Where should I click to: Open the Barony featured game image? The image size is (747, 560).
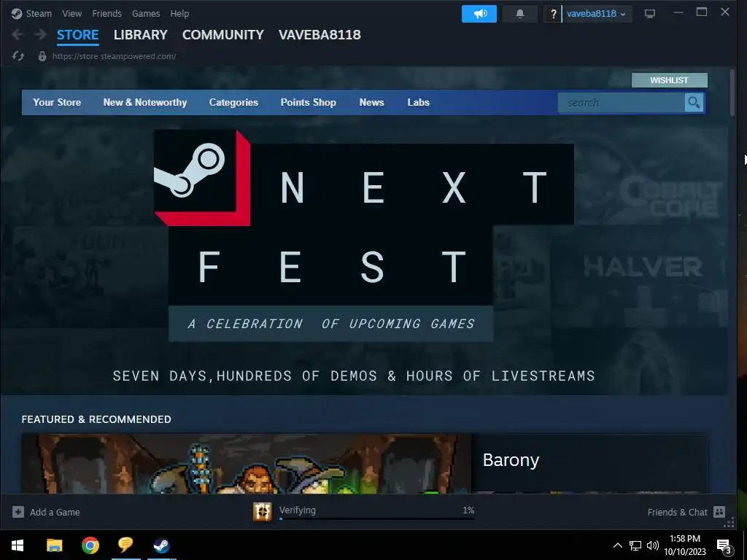click(247, 464)
